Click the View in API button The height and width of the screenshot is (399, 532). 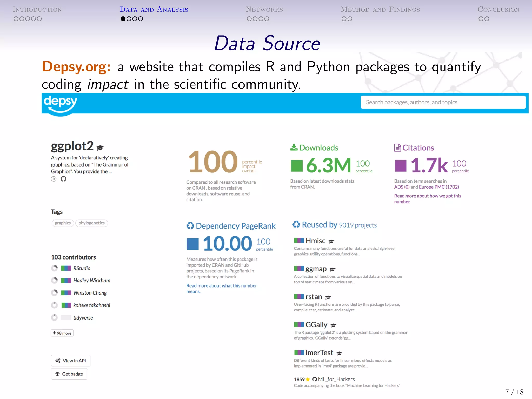pos(71,361)
